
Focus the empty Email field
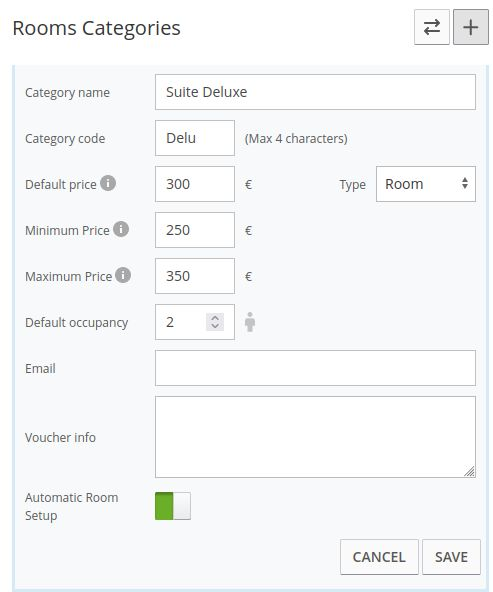point(315,368)
